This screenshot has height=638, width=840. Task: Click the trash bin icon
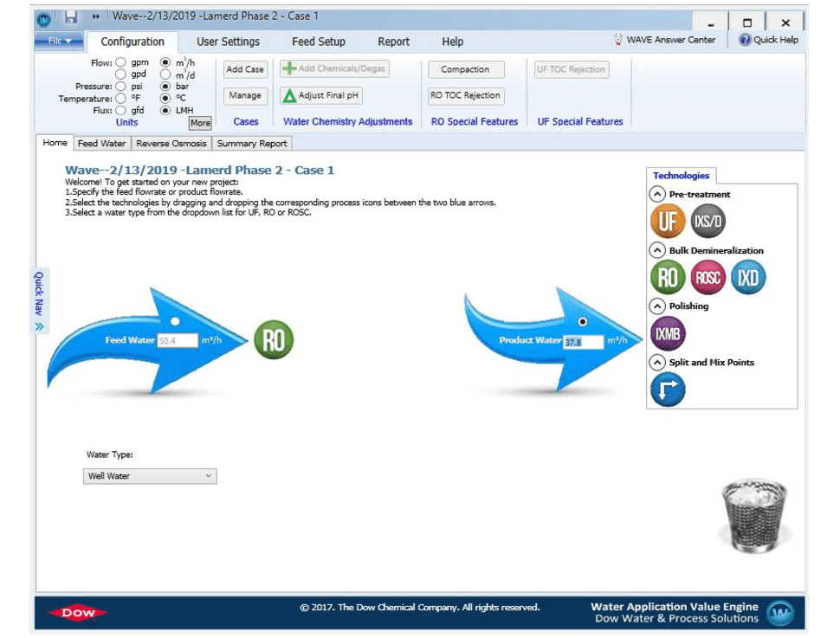[754, 516]
